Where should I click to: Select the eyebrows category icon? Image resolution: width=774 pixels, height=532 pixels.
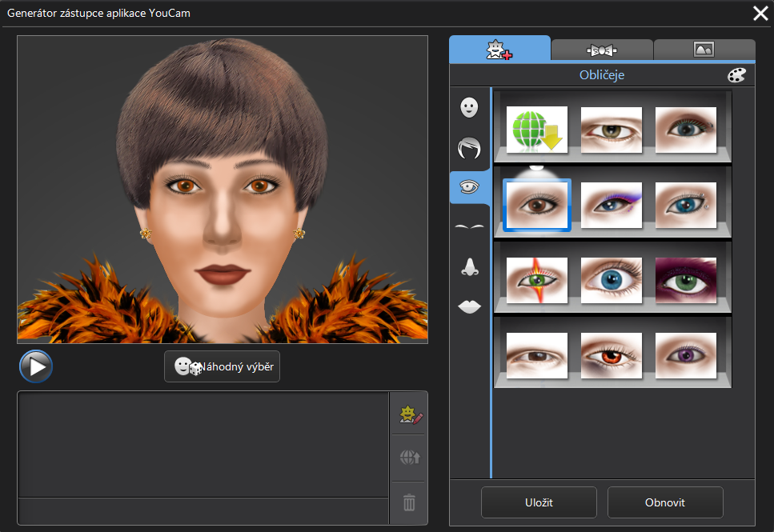pyautogui.click(x=470, y=227)
